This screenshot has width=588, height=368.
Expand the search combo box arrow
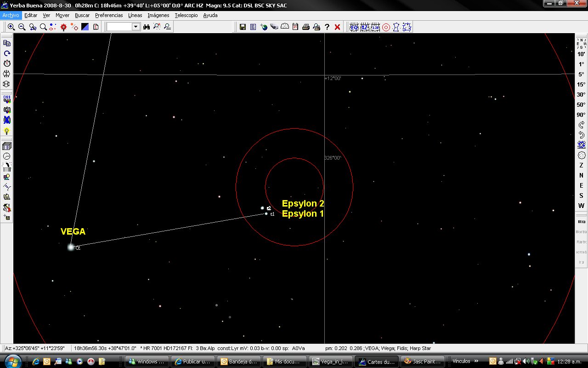click(x=136, y=27)
